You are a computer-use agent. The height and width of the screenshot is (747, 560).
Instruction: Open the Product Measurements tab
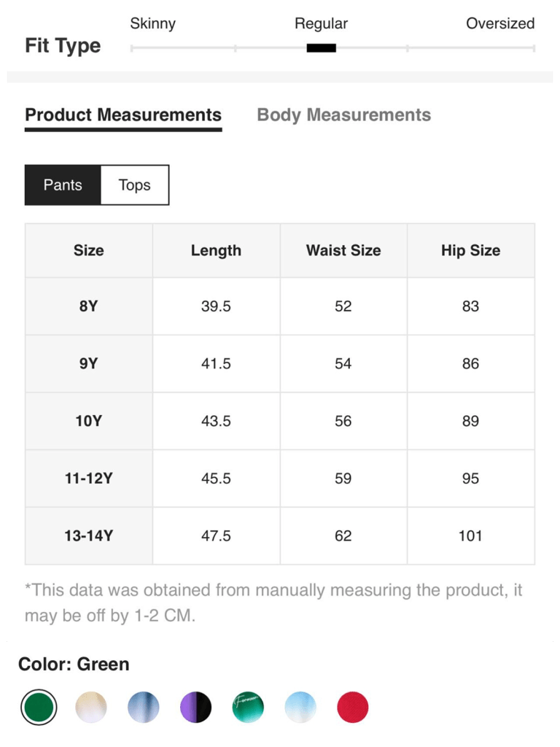point(123,115)
